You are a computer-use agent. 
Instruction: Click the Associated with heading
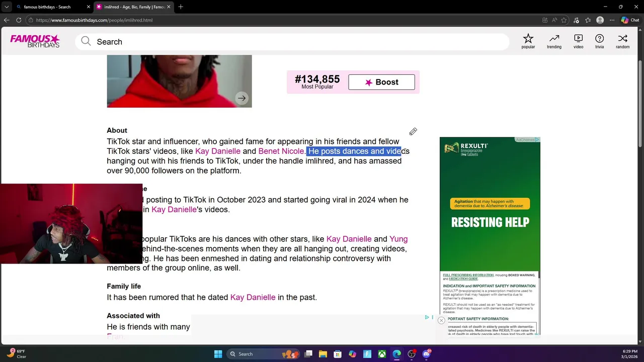(133, 316)
